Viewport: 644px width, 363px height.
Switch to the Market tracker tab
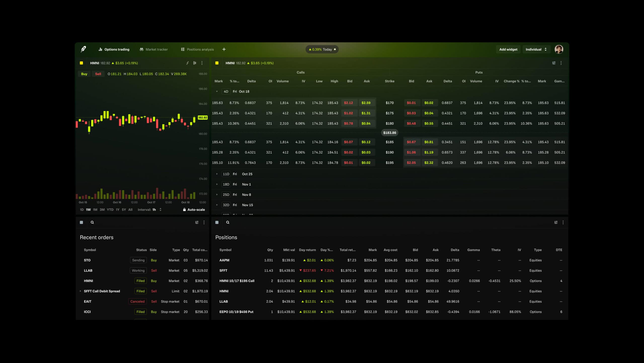point(154,49)
